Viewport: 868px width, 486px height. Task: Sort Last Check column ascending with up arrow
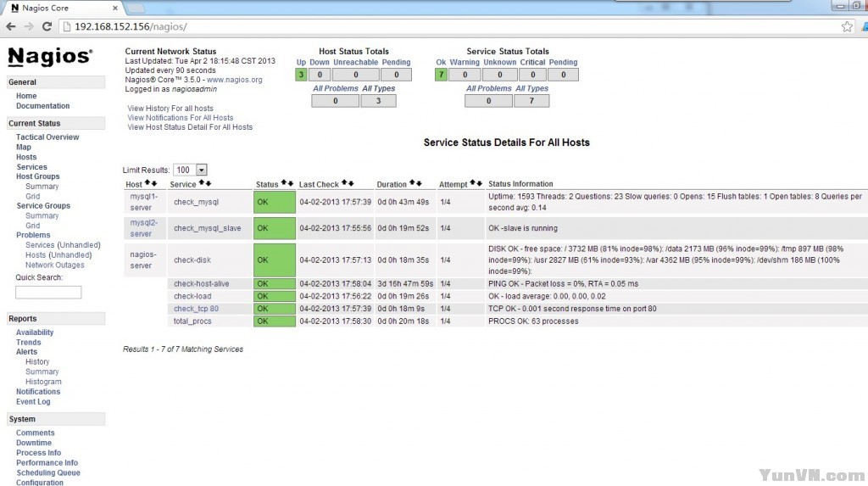coord(344,183)
